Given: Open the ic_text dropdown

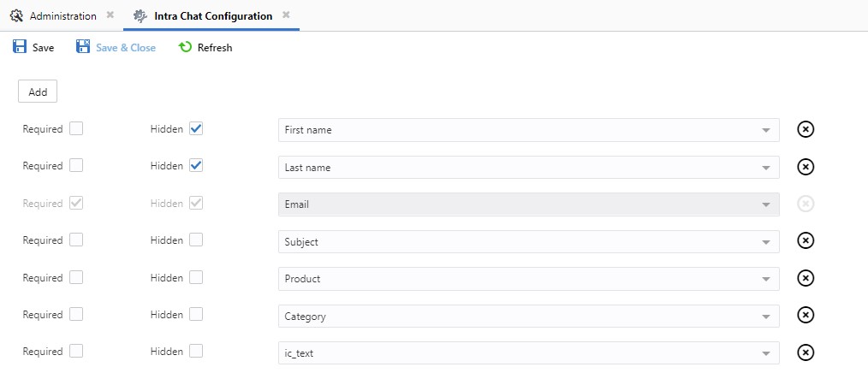Looking at the screenshot, I should 529,353.
